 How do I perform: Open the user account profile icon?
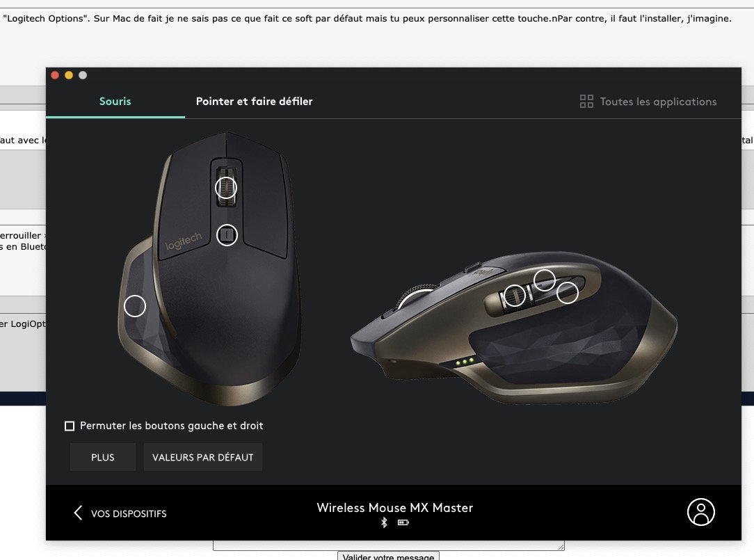[700, 512]
